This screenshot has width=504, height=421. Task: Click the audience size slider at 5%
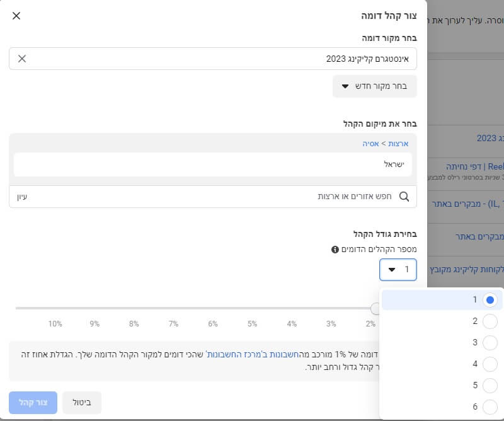tap(253, 309)
